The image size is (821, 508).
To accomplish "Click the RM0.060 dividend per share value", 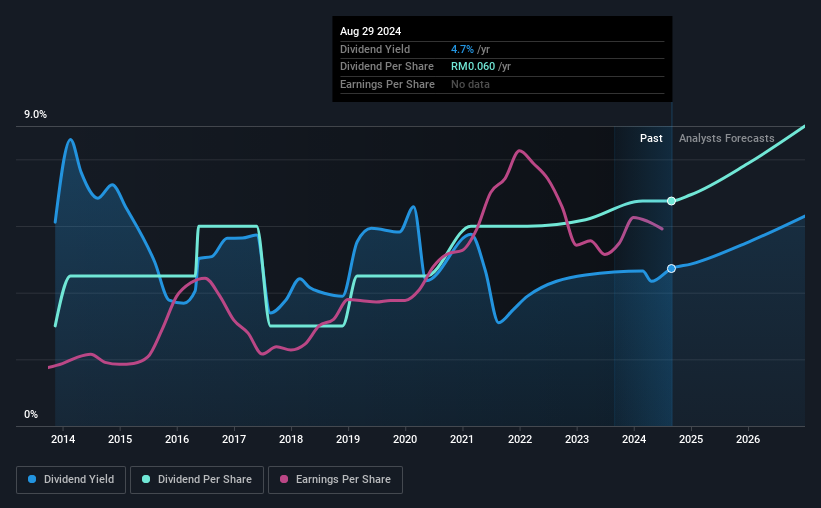I will [x=473, y=67].
